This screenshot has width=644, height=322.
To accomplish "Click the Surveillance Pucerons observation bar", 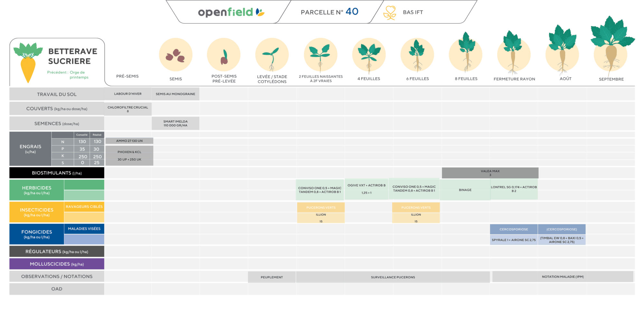I will coord(393,277).
